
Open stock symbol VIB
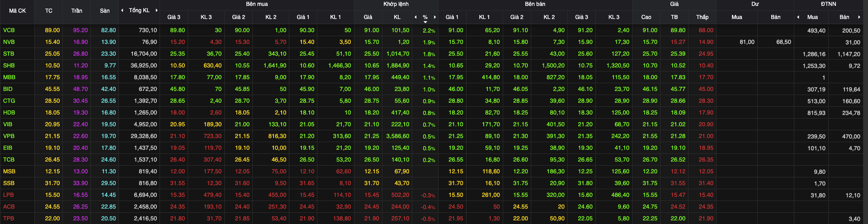(8, 124)
